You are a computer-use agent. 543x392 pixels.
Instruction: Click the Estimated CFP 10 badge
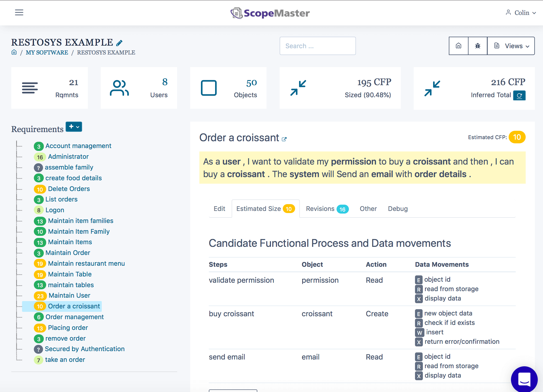click(517, 137)
